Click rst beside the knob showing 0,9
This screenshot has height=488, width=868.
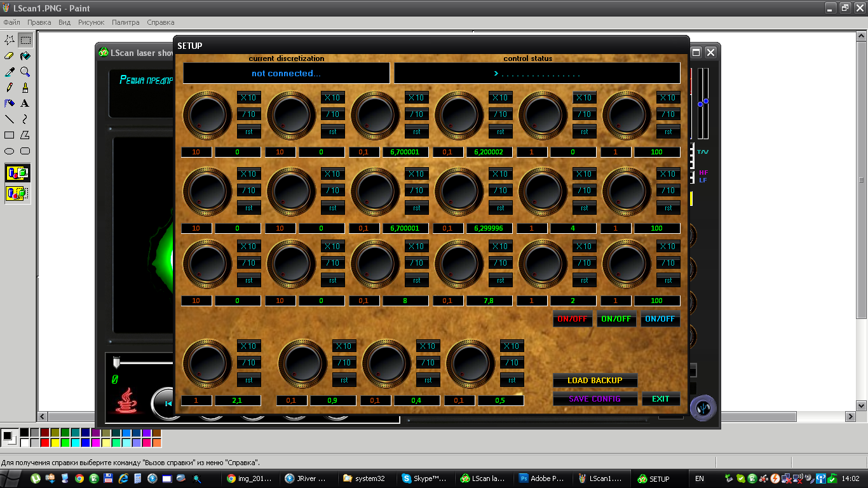click(344, 381)
